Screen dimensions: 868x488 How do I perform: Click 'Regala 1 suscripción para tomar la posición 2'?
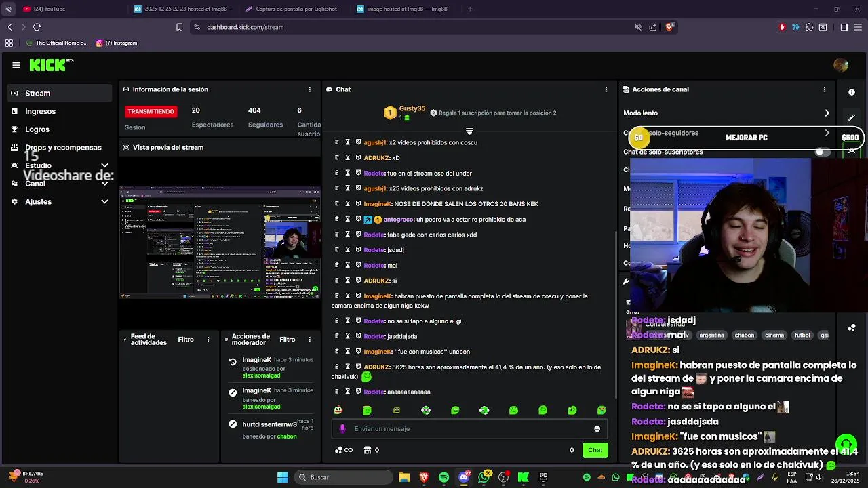point(497,113)
